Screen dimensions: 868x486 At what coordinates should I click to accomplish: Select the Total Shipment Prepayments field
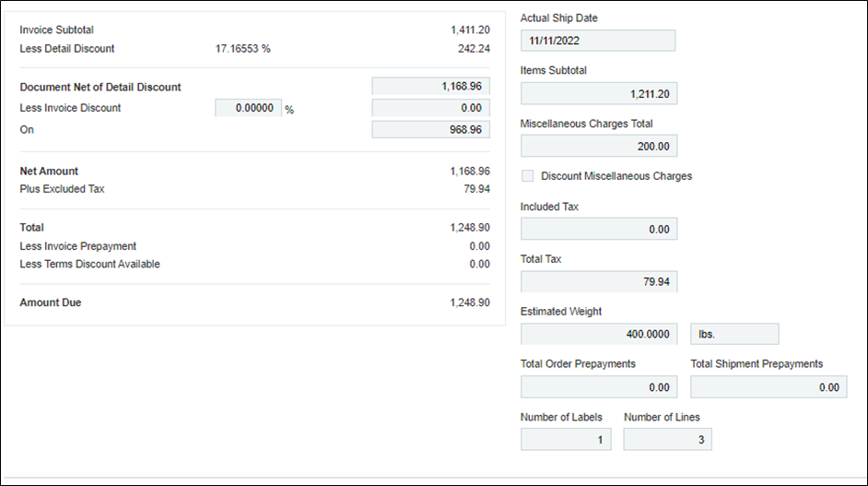[x=768, y=387]
